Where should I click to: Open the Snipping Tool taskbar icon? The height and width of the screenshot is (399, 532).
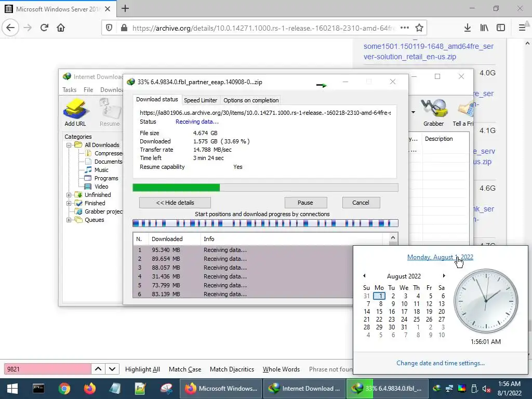pos(166,389)
